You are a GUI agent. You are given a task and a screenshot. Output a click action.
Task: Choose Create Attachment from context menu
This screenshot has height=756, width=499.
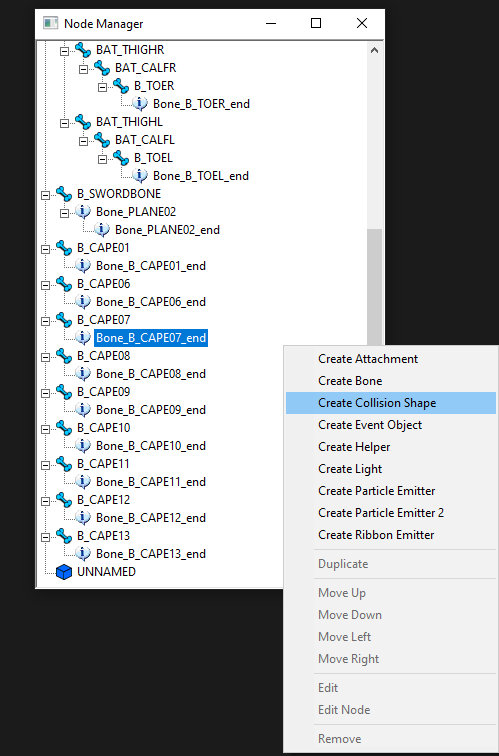(391, 359)
